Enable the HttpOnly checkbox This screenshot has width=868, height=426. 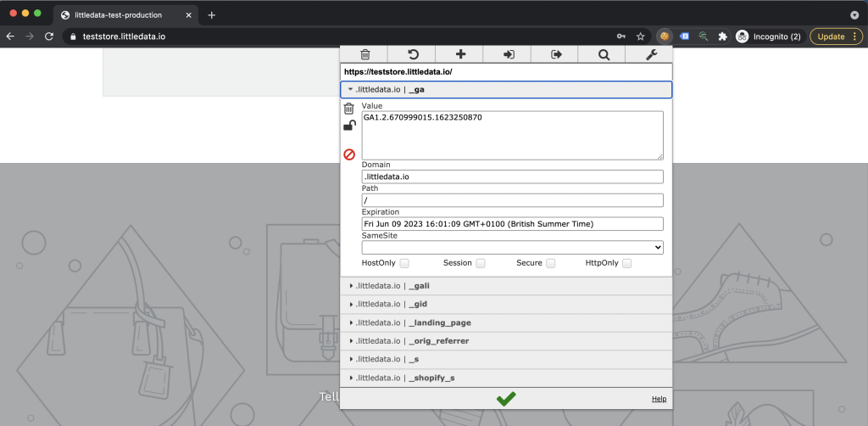626,263
